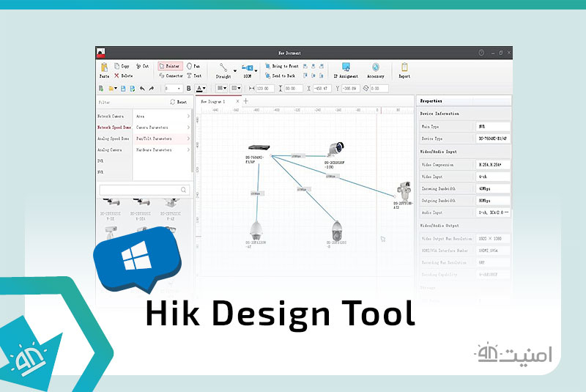The height and width of the screenshot is (392, 586).
Task: Click the 100M cable icon
Action: 247,68
